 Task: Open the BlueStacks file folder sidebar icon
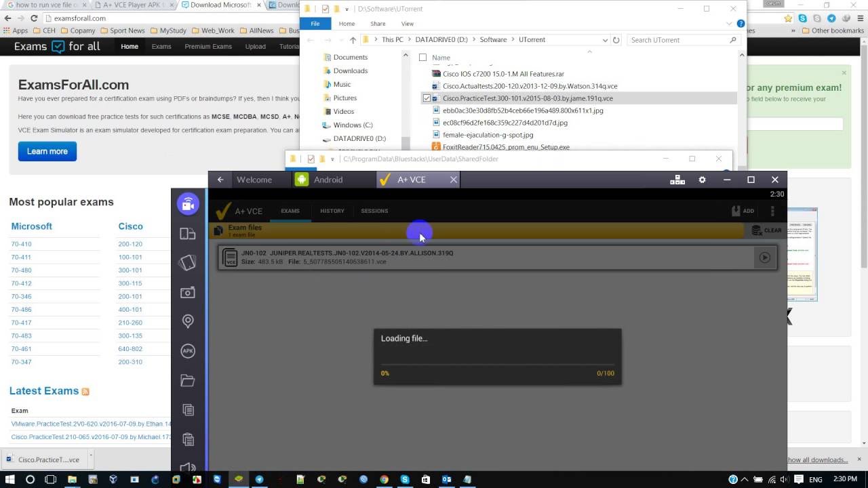[x=188, y=380]
